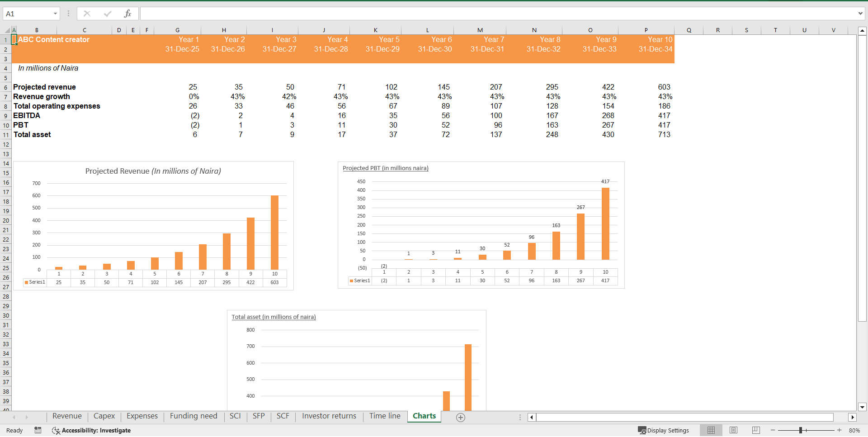Image resolution: width=868 pixels, height=437 pixels.
Task: Zoom out with minus button
Action: pyautogui.click(x=773, y=430)
